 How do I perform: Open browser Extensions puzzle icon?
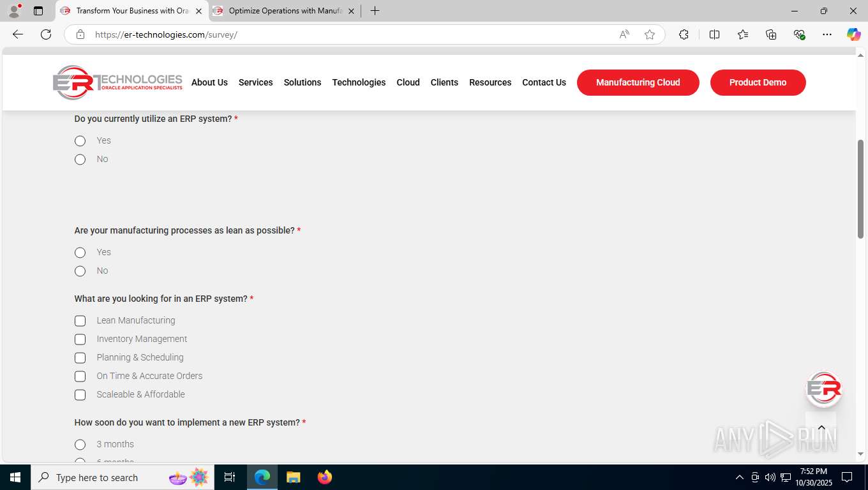point(684,34)
